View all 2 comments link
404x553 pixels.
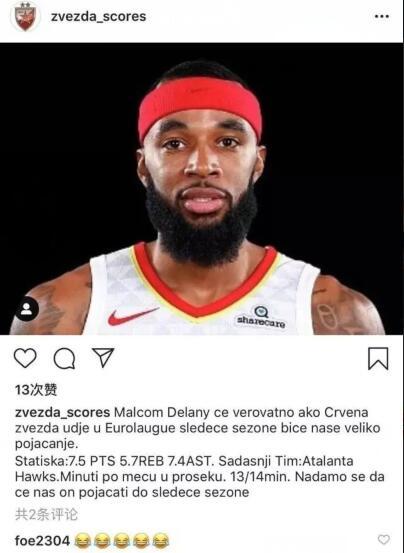tap(46, 514)
